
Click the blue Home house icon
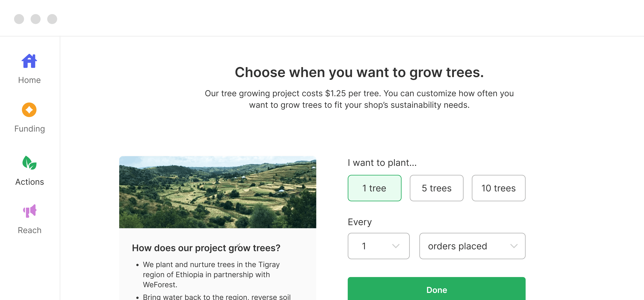pyautogui.click(x=29, y=61)
